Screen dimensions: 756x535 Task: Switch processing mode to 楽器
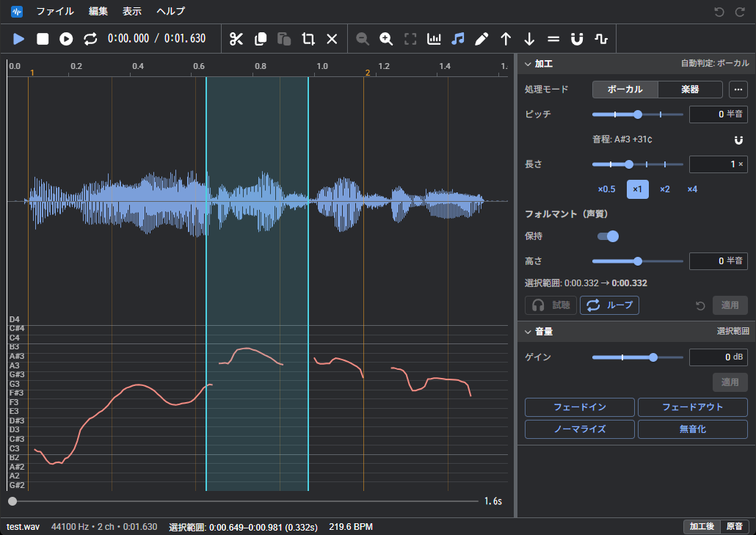tap(690, 90)
